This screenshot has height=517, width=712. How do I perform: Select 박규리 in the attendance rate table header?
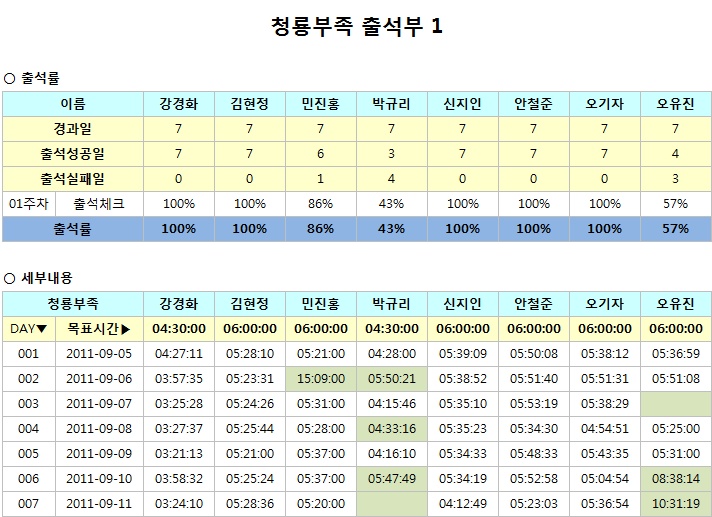[x=391, y=104]
